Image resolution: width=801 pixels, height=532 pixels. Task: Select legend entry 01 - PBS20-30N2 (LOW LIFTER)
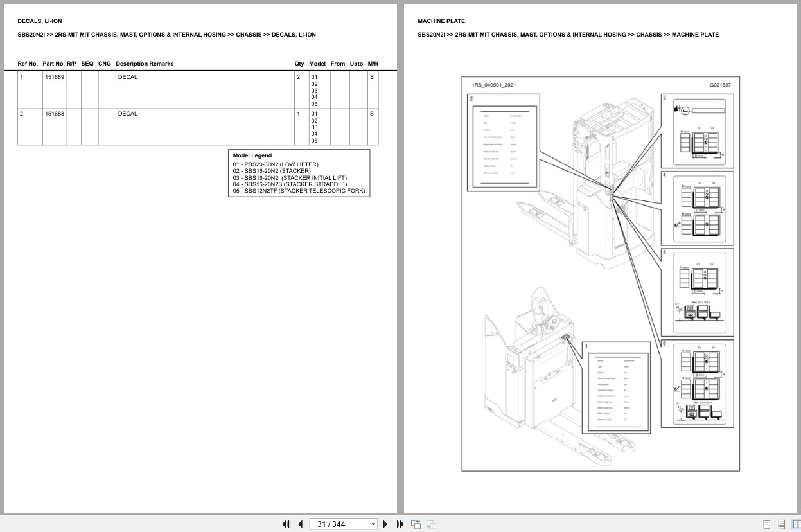[276, 164]
